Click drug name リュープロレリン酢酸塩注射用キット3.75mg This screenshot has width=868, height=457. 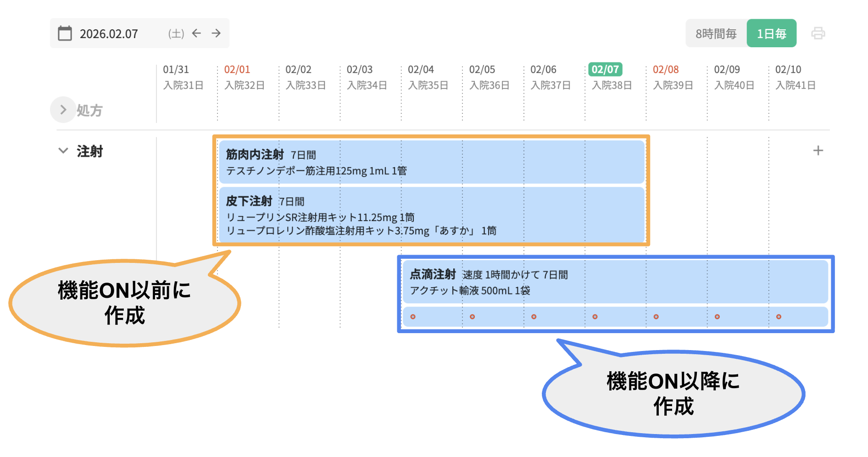click(328, 231)
